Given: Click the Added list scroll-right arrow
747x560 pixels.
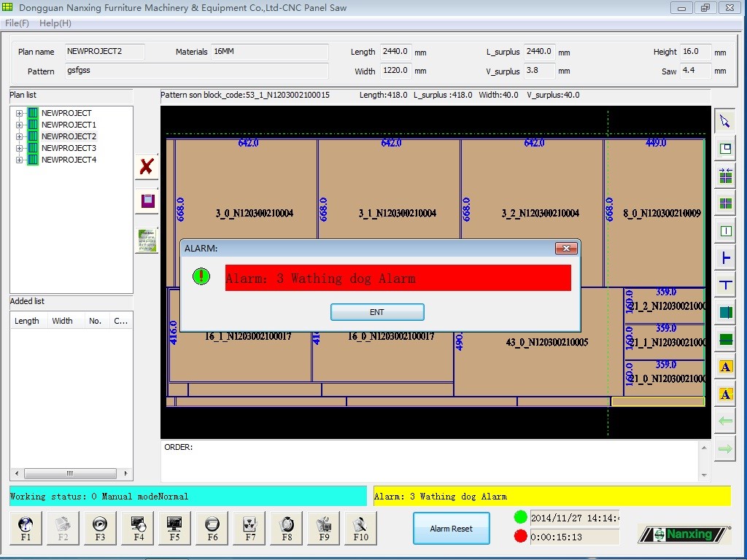Looking at the screenshot, I should (x=125, y=473).
